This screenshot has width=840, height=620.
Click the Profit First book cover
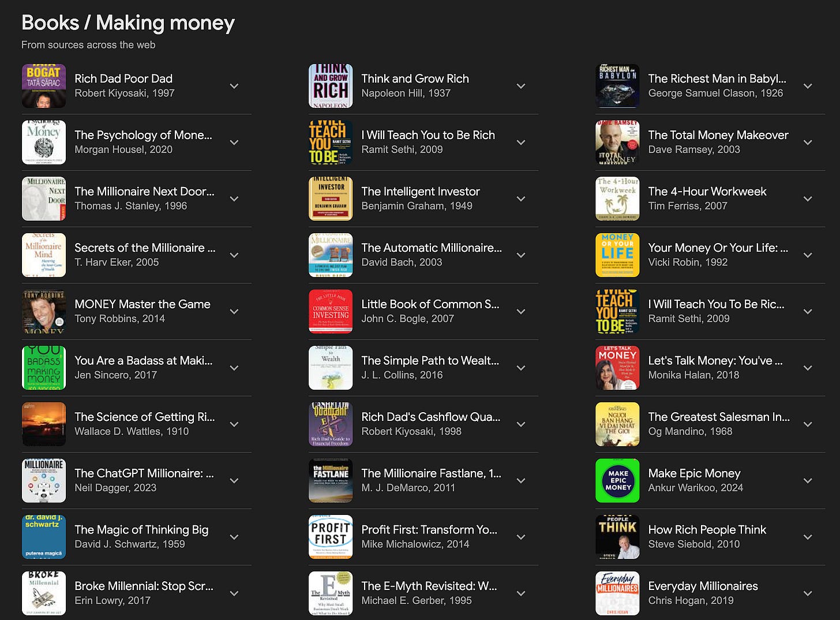click(x=331, y=537)
